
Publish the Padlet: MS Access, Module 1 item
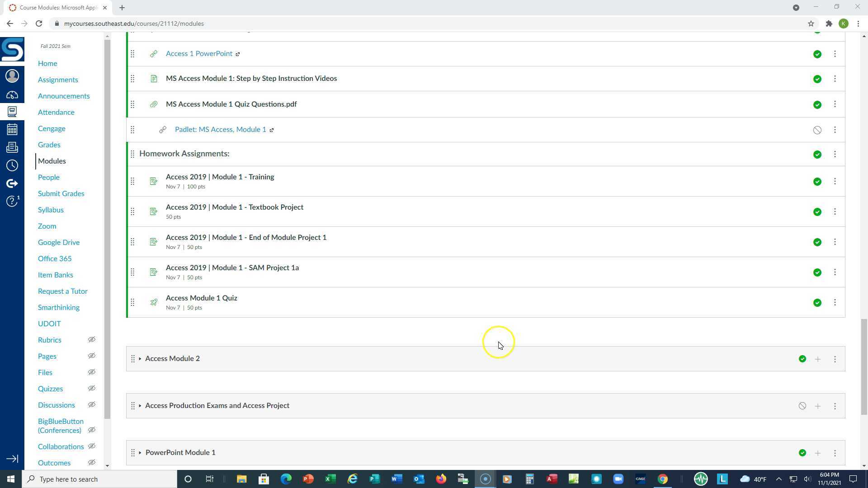817,130
